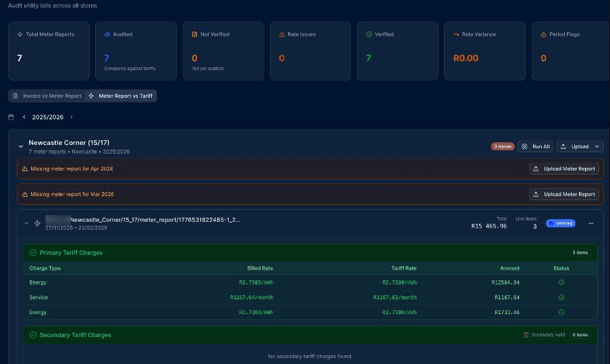Viewport: 610px width, 364px height.
Task: Click the Verified checkmark icon in card
Action: (x=369, y=34)
